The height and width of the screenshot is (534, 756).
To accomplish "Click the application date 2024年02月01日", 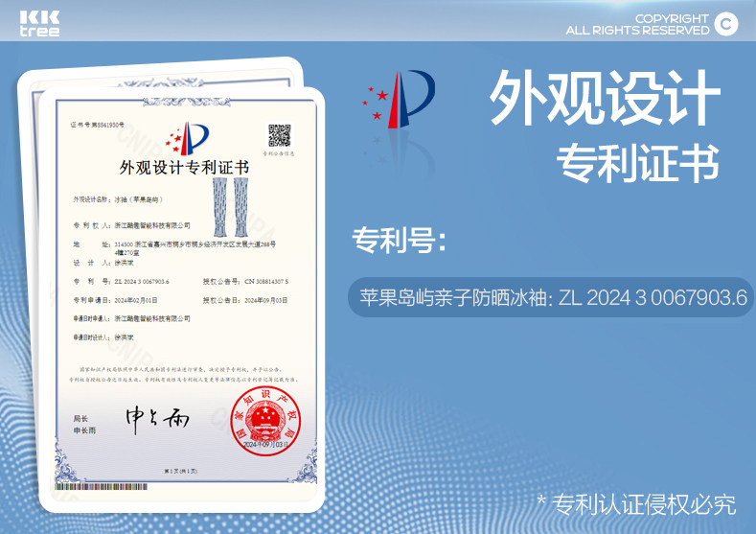I will (x=136, y=300).
